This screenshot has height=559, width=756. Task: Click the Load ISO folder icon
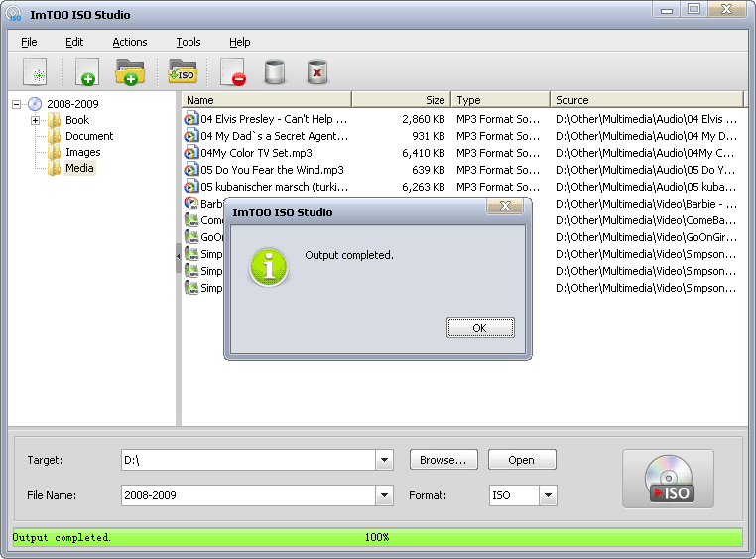pyautogui.click(x=183, y=71)
